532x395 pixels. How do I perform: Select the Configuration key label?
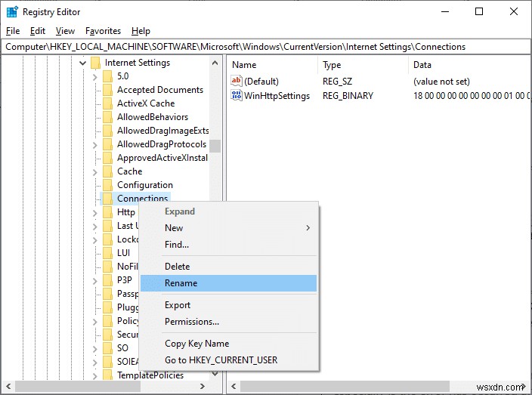[145, 185]
